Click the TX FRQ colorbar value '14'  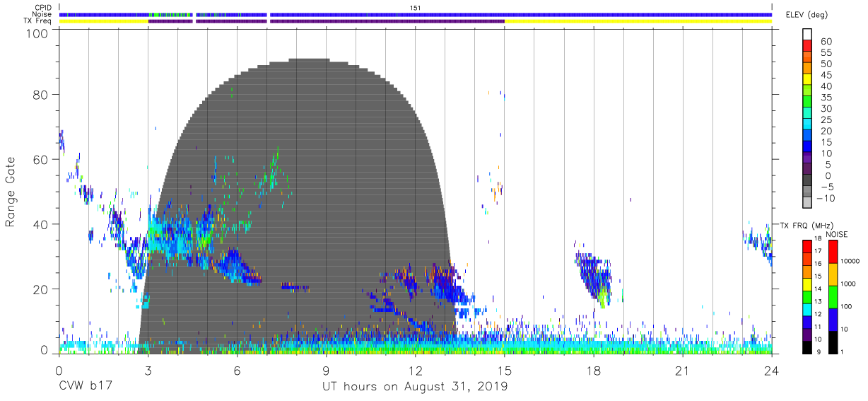click(819, 289)
